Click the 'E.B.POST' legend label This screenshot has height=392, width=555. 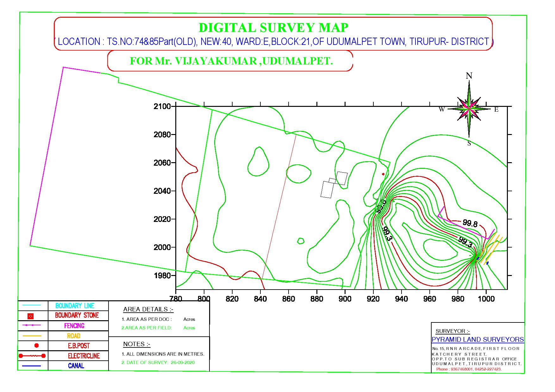click(79, 346)
